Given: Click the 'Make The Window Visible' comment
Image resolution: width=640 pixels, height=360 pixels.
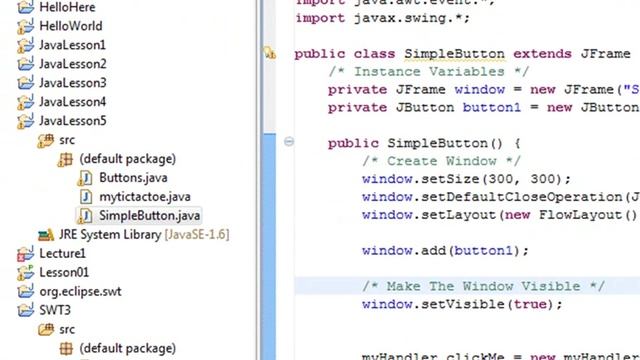Looking at the screenshot, I should click(x=483, y=287).
